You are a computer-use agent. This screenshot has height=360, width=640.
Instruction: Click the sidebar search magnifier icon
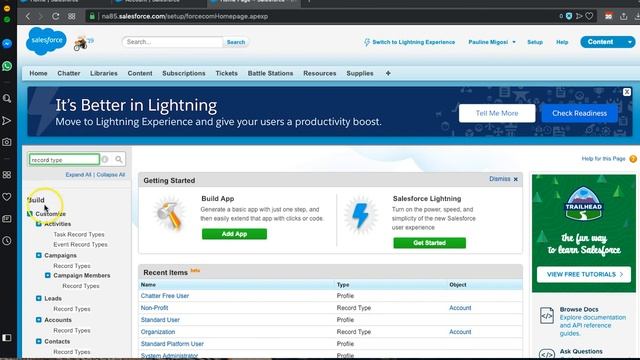[x=7, y=98]
